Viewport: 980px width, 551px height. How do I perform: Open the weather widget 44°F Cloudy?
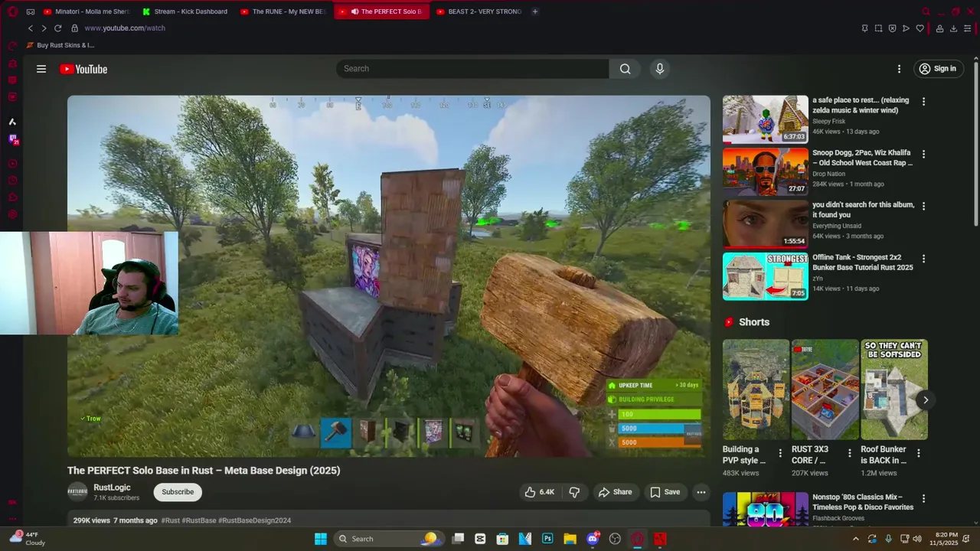click(x=26, y=539)
